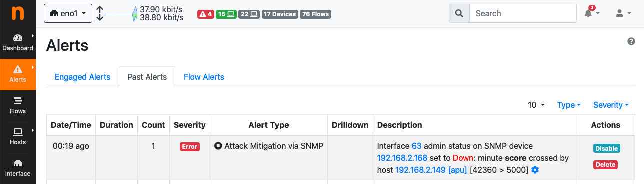The width and height of the screenshot is (644, 184).
Task: Click the Date/Time column header
Action: point(71,125)
